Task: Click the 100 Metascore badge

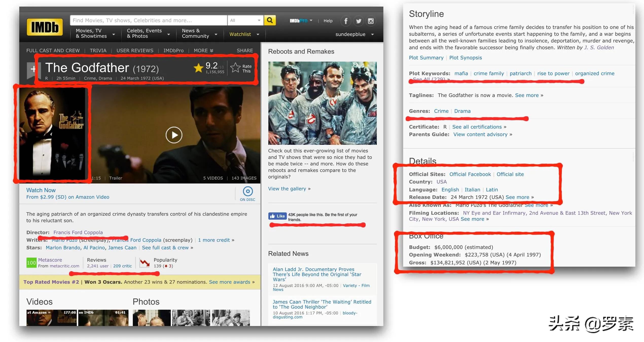Action: 31,263
